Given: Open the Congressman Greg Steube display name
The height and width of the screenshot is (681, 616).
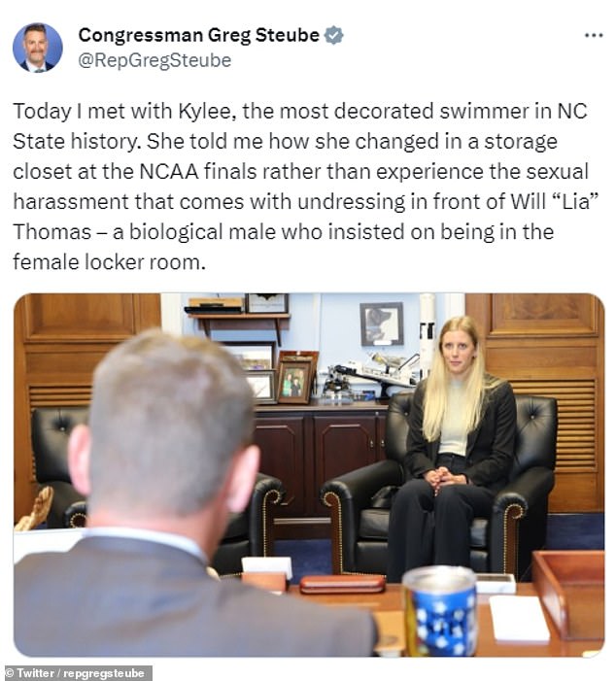Looking at the screenshot, I should tap(198, 35).
